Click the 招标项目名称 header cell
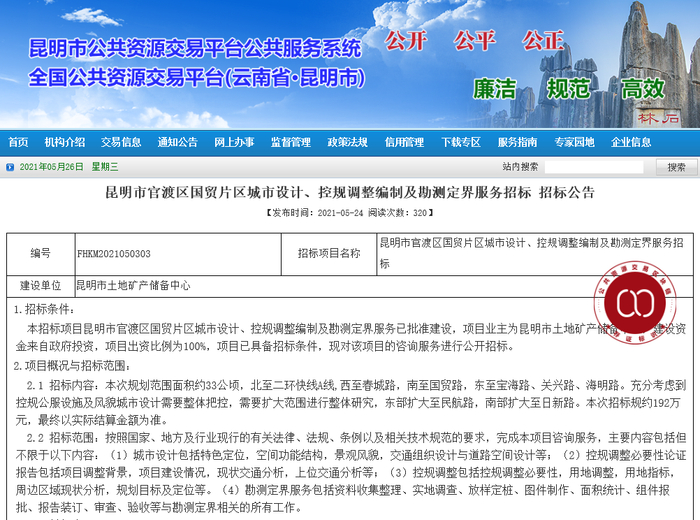Viewport: 700px width, 520px height. [329, 254]
